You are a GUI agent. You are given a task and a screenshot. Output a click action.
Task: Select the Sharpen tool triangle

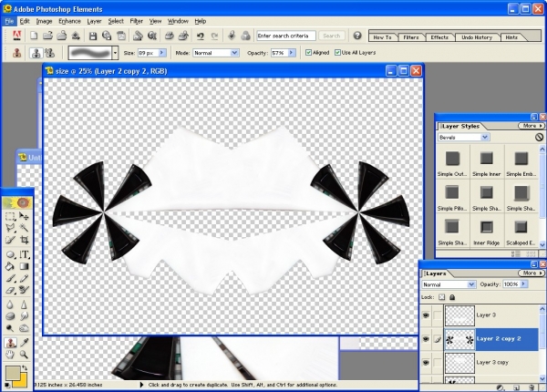24,304
